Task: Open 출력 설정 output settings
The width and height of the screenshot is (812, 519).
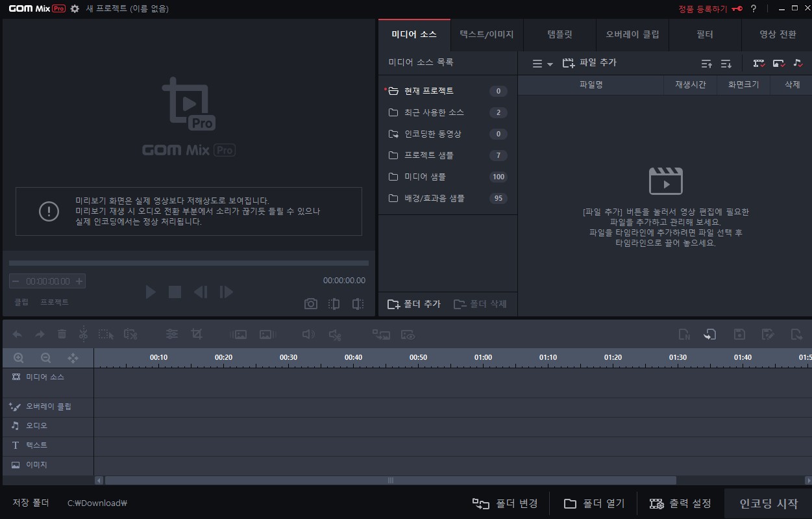Action: [680, 503]
